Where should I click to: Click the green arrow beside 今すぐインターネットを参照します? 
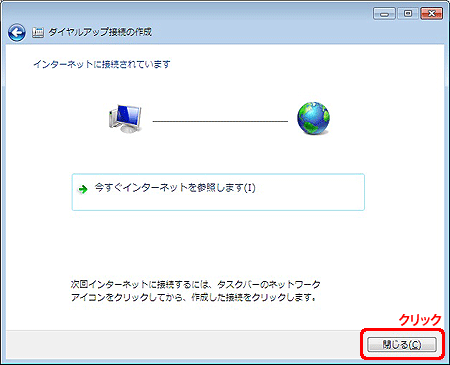click(83, 189)
